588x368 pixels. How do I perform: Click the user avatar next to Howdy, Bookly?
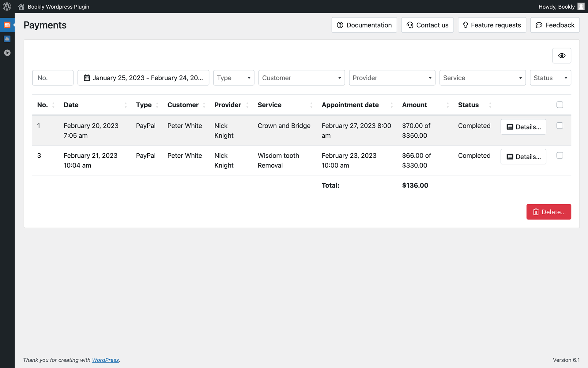(x=581, y=6)
